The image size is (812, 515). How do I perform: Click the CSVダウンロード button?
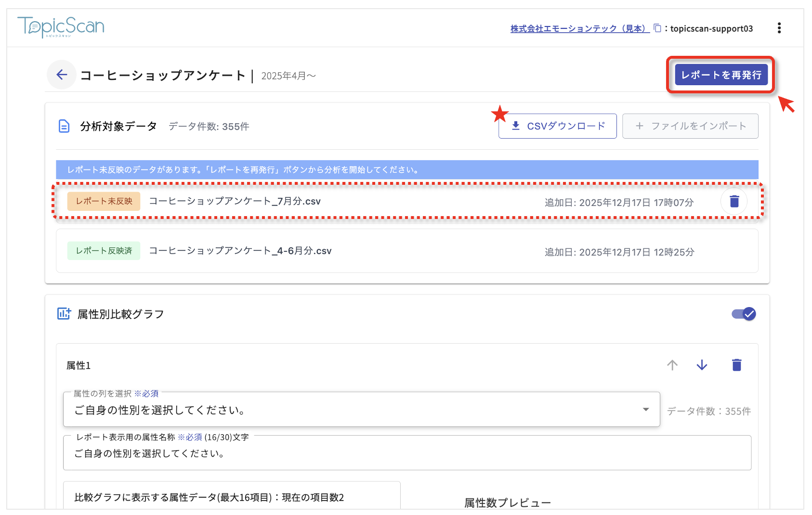click(x=557, y=126)
